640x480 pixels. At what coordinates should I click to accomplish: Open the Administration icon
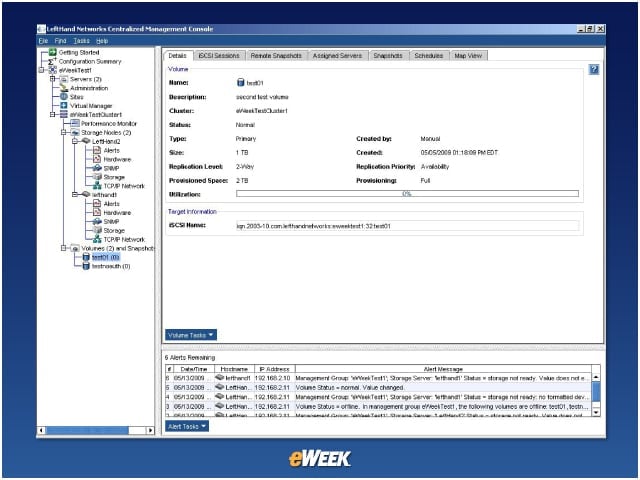(x=64, y=88)
